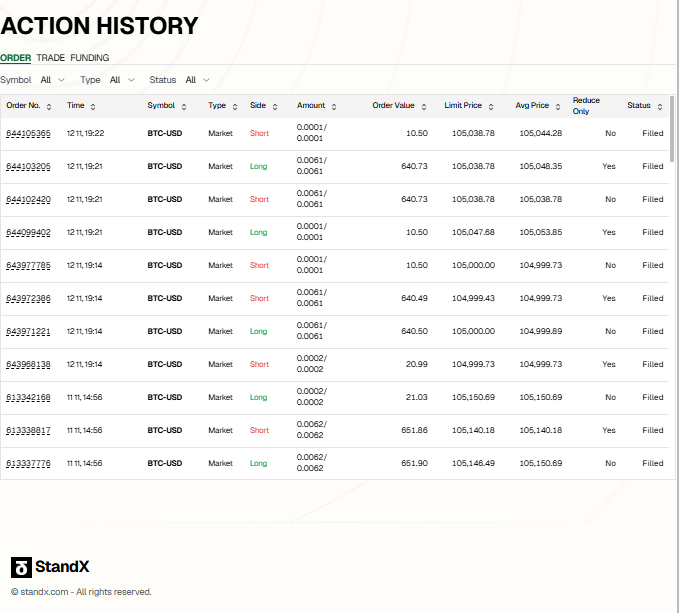Sort by Side column arrows
Viewport: 679px width, 613px height.
275,106
